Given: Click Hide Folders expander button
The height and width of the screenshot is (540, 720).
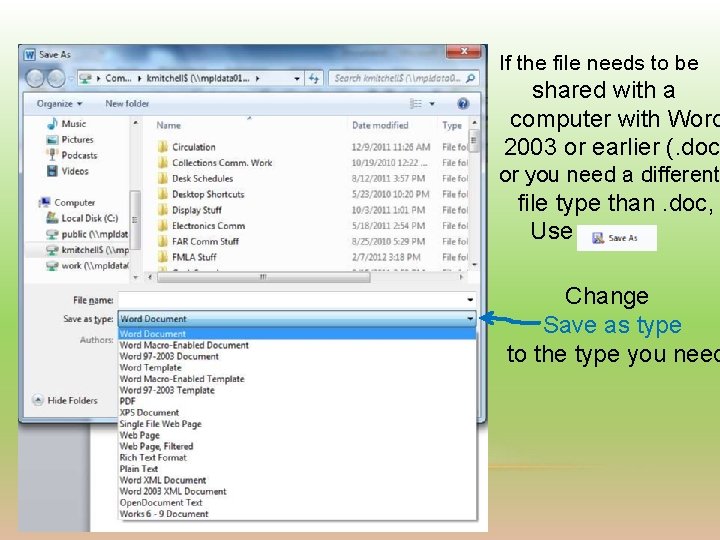Looking at the screenshot, I should [65, 400].
